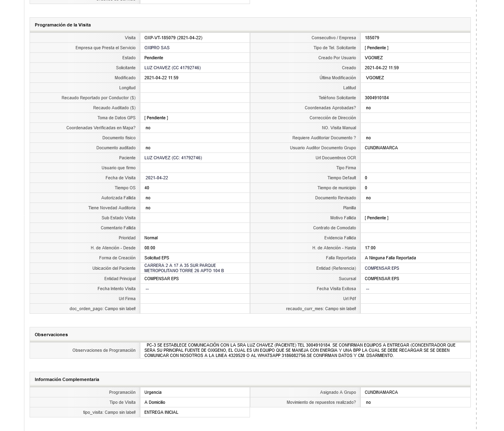Open the CARRERA 2 A 17 A 35 SUR address link
This screenshot has width=504, height=431.
tap(184, 268)
